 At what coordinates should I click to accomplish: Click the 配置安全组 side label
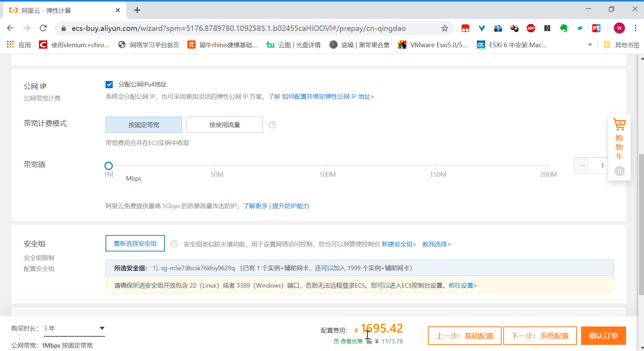tap(39, 269)
